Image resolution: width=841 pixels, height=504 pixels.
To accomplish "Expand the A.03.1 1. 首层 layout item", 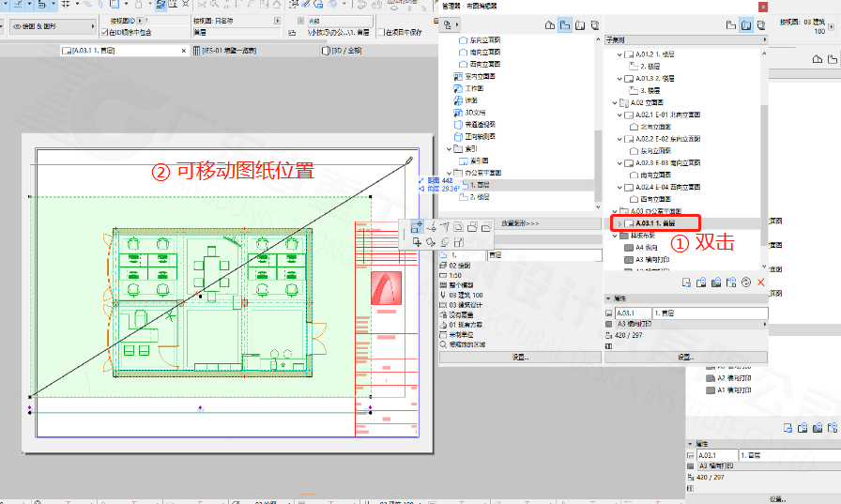I will [619, 223].
